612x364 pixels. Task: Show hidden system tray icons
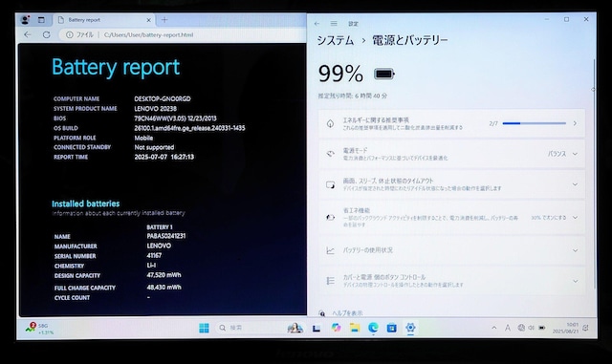494,328
